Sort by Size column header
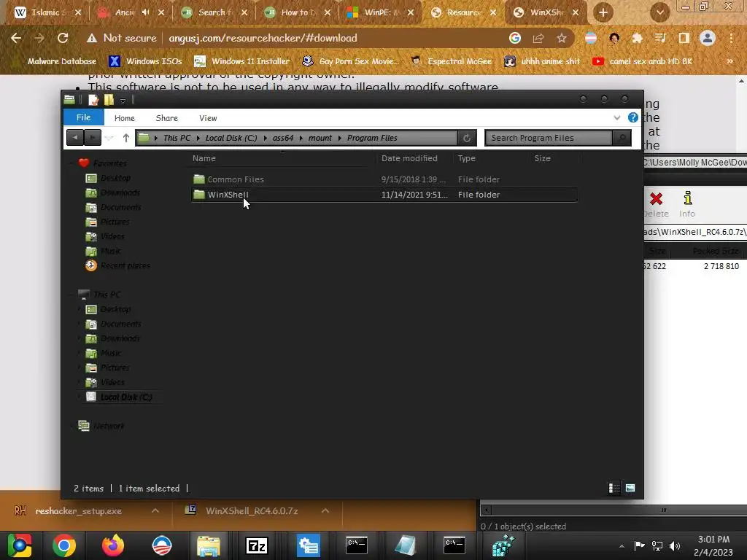The height and width of the screenshot is (560, 747). (x=542, y=158)
